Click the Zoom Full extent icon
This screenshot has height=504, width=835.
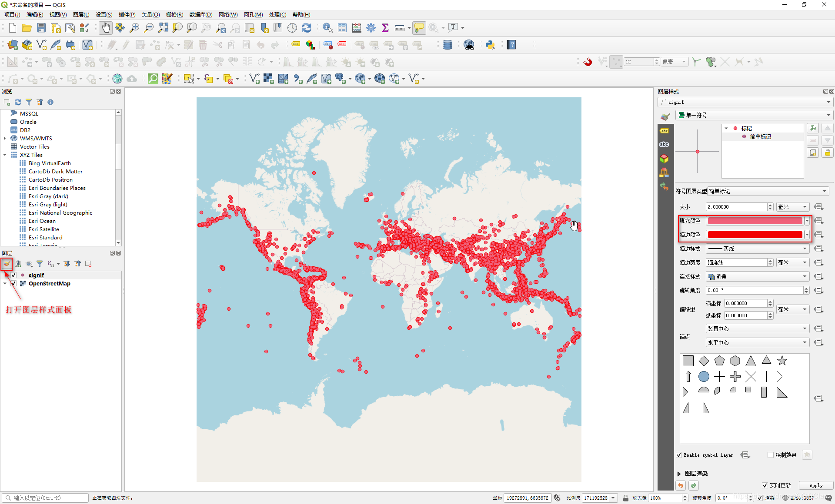tap(163, 28)
